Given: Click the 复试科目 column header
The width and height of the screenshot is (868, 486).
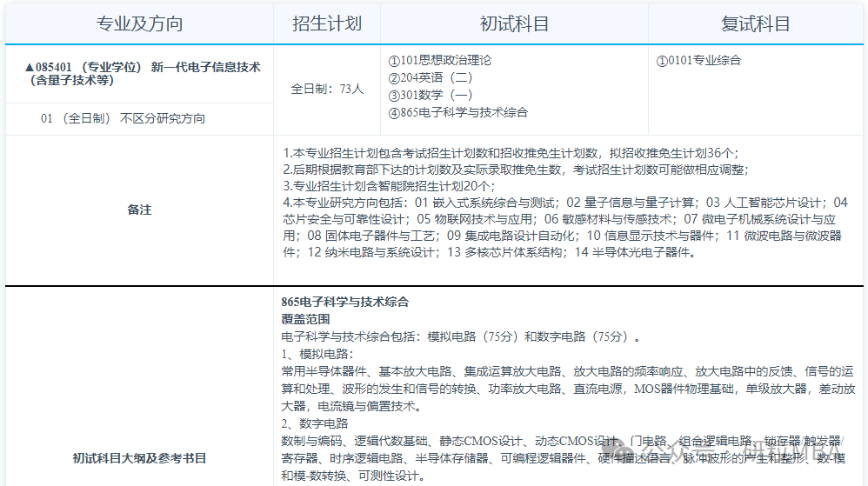Looking at the screenshot, I should (x=755, y=23).
